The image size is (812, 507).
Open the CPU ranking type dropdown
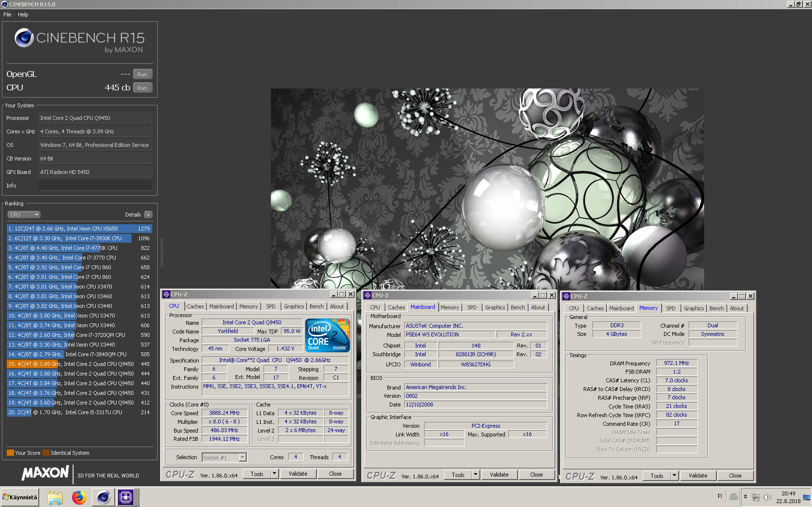(24, 215)
